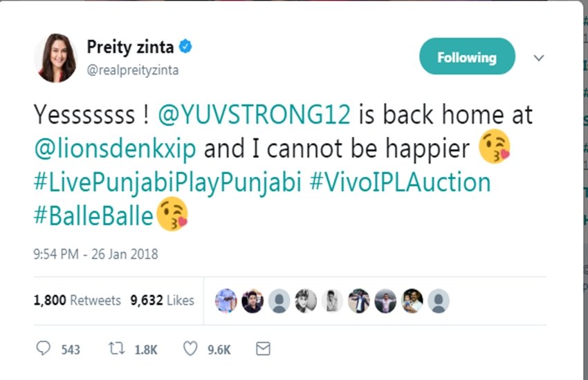Open the #LivePunjabiPlayPunjabi hashtag
Viewport: 588px width, 380px height.
(167, 182)
